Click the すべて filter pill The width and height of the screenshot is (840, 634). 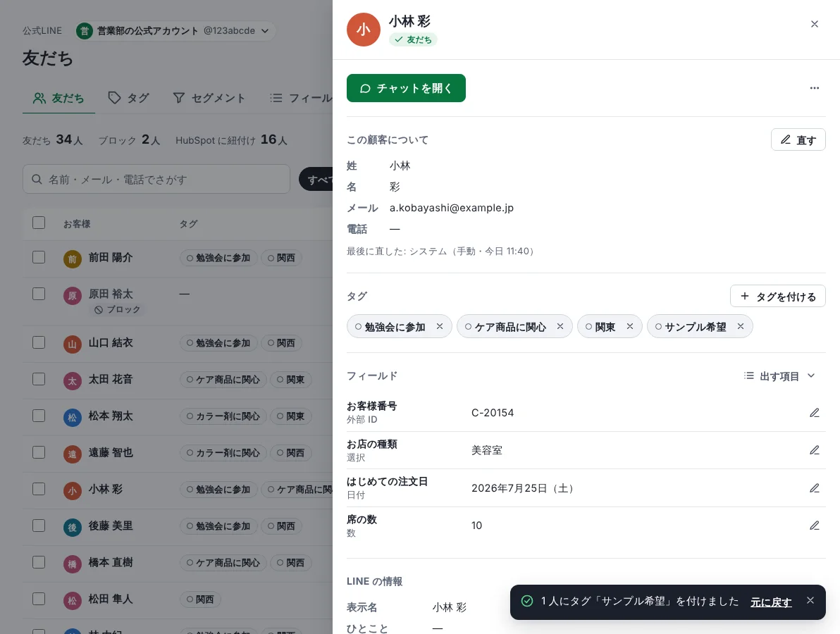pyautogui.click(x=316, y=180)
